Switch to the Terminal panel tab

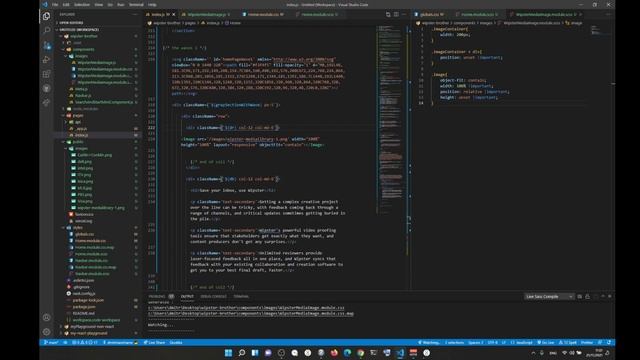[241, 296]
